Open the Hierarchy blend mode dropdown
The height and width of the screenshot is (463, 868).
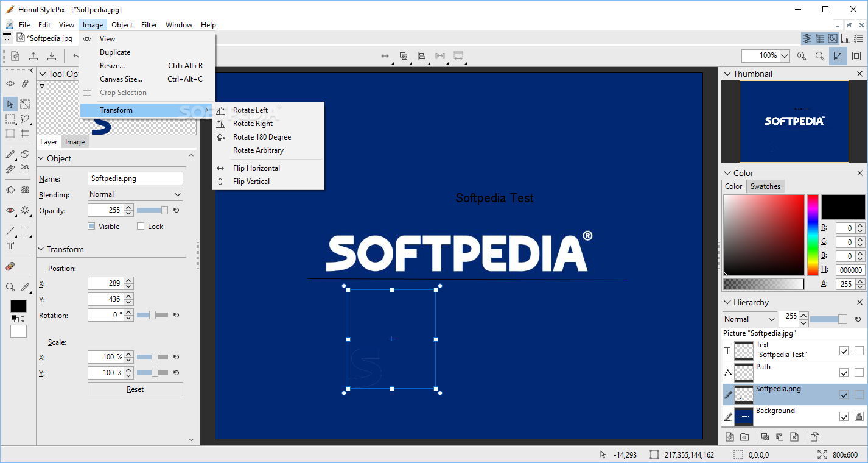750,319
